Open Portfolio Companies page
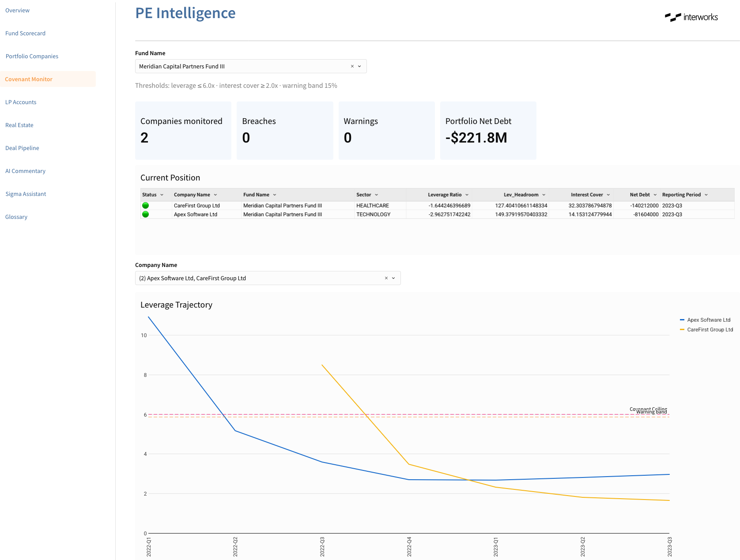This screenshot has width=740, height=560. [32, 56]
